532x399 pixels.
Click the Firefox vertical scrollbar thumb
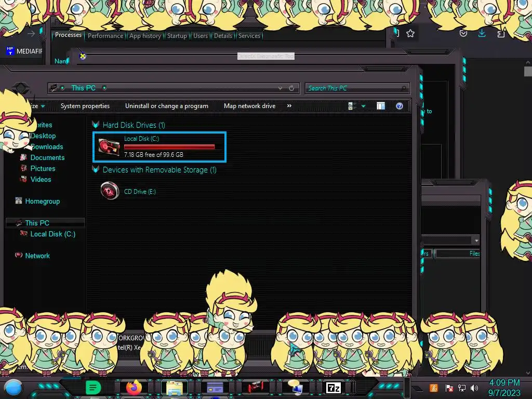528,71
